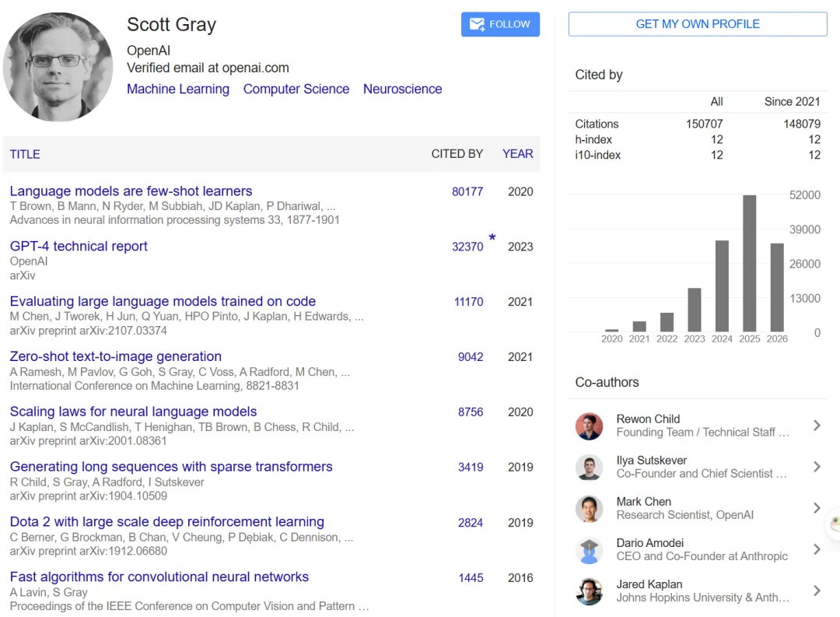Expand chevron beside Dario Amodei
840x617 pixels.
click(x=817, y=549)
